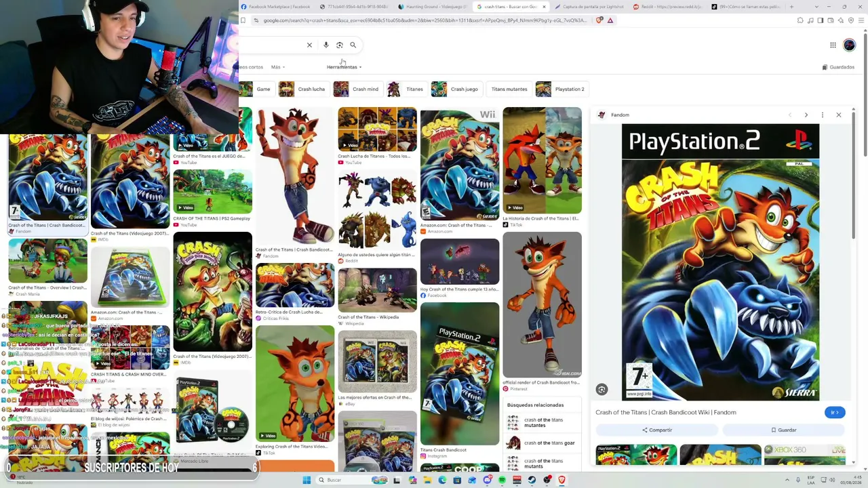This screenshot has width=868, height=488.
Task: Click the Guardar button in preview panel
Action: pos(783,430)
